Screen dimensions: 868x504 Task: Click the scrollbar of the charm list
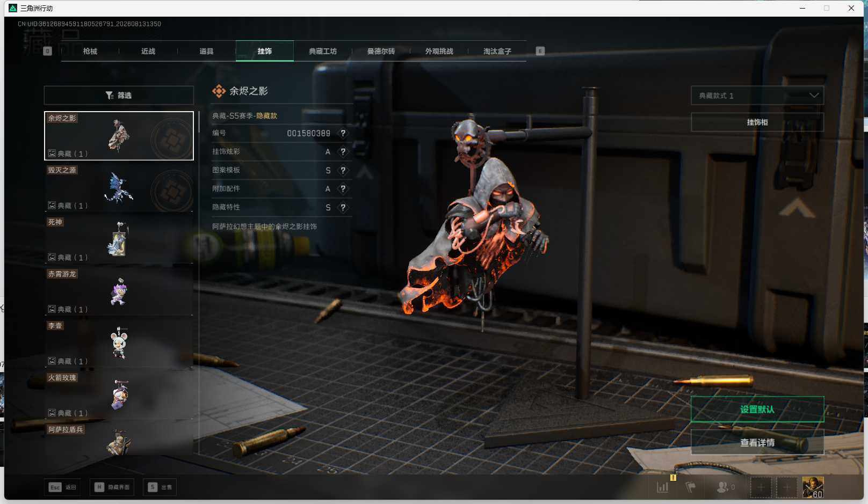click(x=199, y=122)
